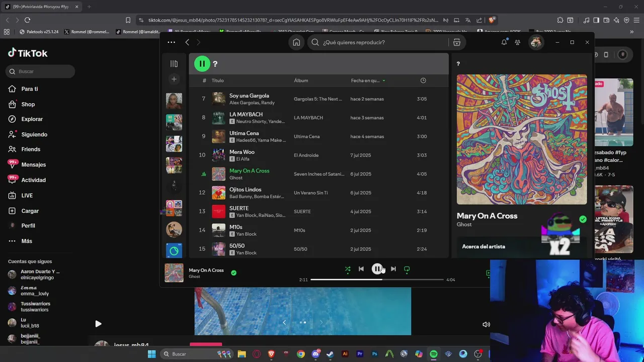Skip to the next track
Viewport: 644px width, 362px height.
point(393,269)
